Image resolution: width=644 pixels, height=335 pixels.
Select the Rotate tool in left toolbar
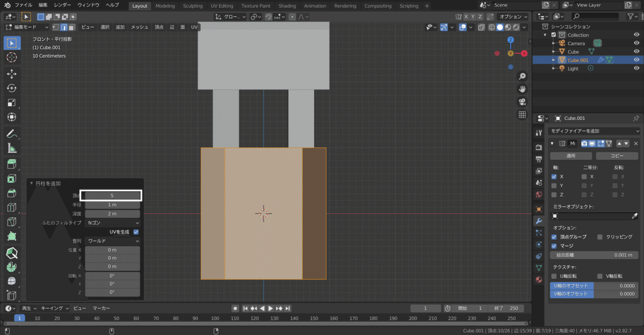[12, 88]
